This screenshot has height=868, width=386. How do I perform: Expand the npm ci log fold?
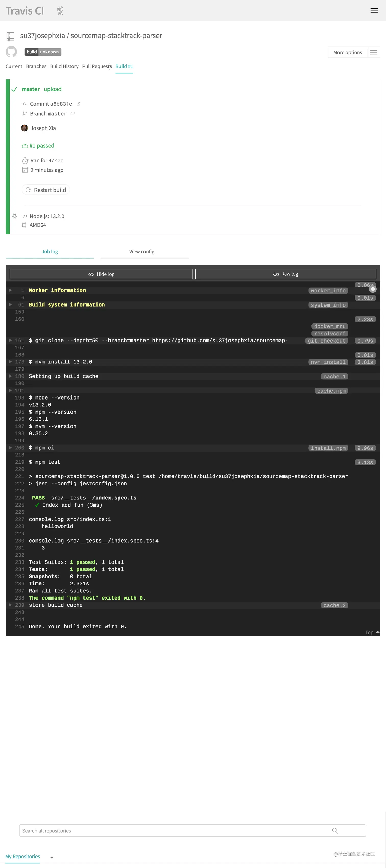(10, 448)
